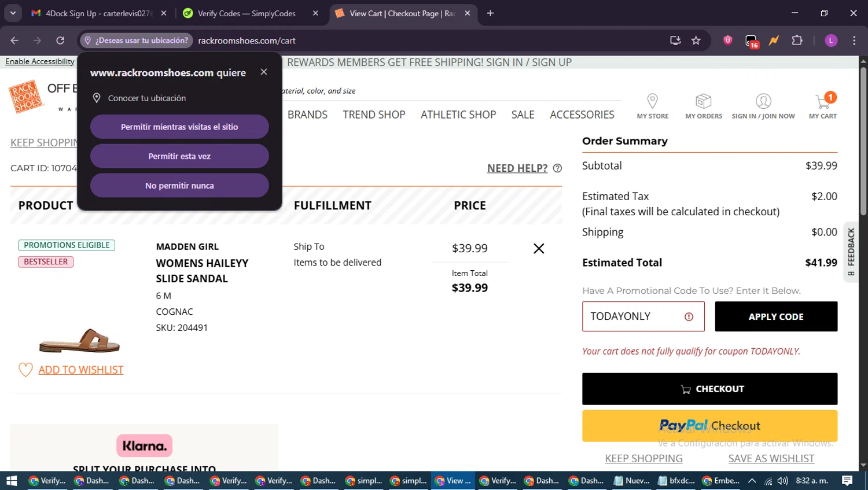Screen dimensions: 868x490
Task: Close the Verify Codes SimplyCodes tab
Action: [315, 13]
